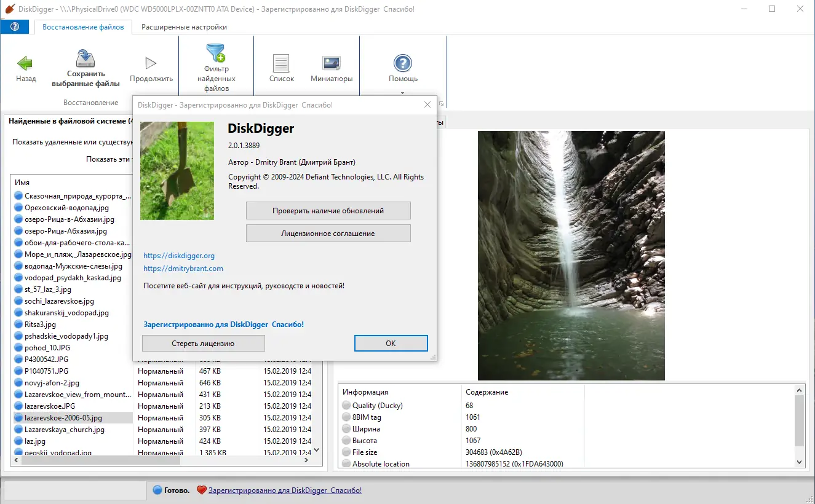
Task: Select the file starting with Сказочная_природа_курорта
Action: point(78,196)
